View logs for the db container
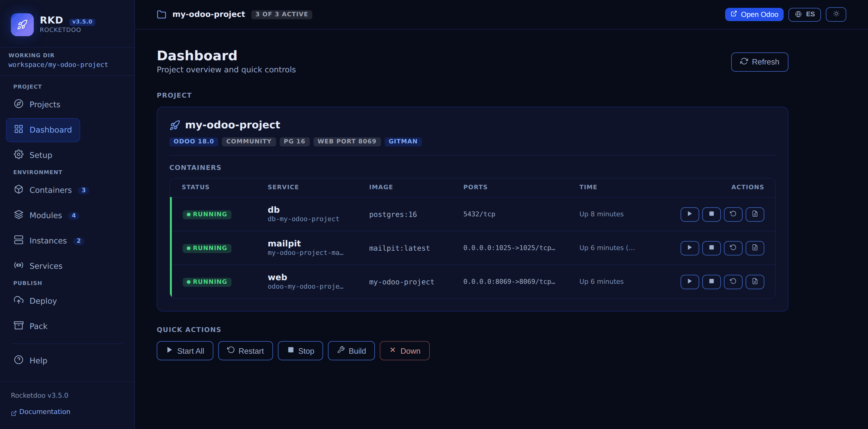This screenshot has width=868, height=429. coord(755,214)
